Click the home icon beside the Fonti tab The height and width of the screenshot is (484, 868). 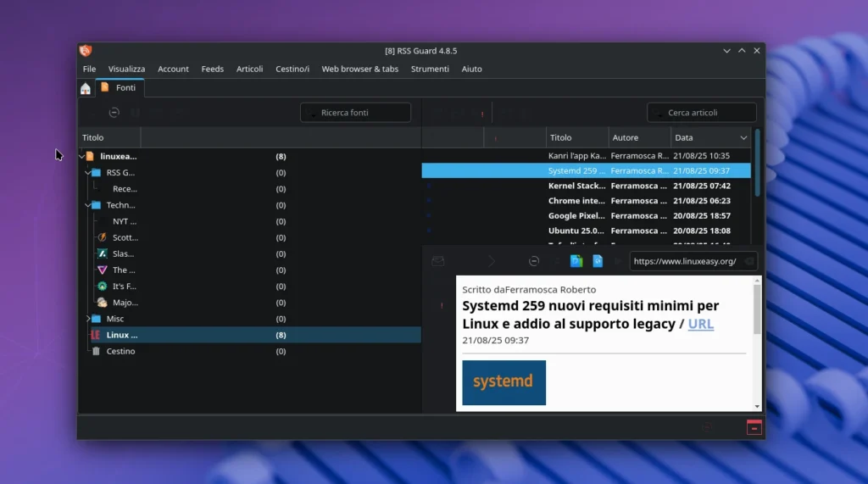tap(86, 89)
